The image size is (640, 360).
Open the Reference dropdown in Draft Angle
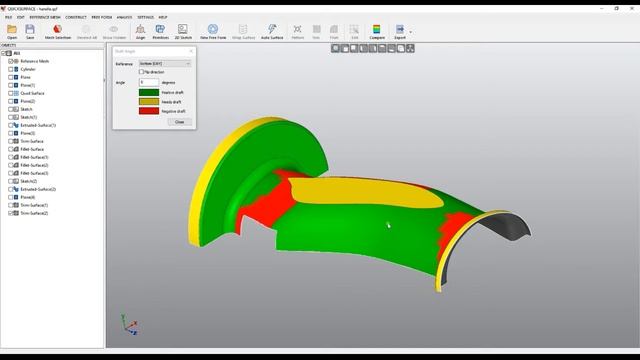(x=165, y=64)
